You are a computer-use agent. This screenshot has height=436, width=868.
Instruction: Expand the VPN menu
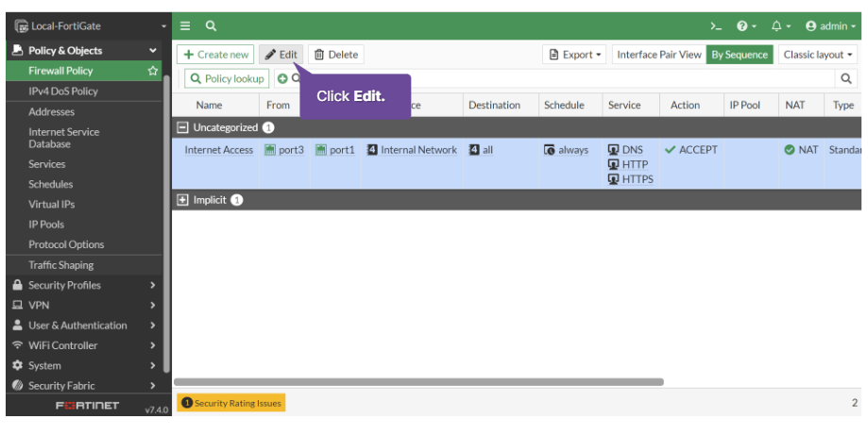[x=84, y=305]
